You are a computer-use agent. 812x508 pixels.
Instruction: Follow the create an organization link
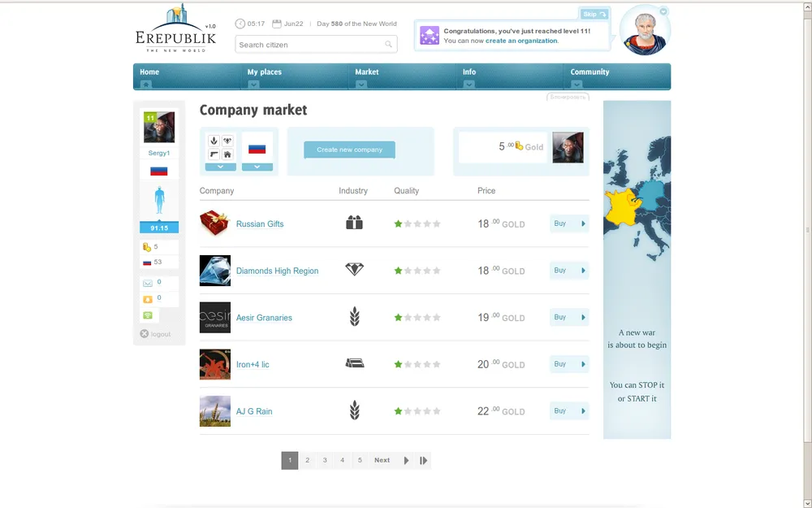coord(521,41)
